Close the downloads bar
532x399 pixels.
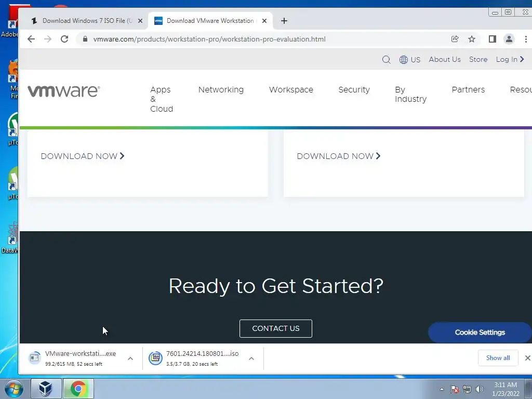(528, 358)
